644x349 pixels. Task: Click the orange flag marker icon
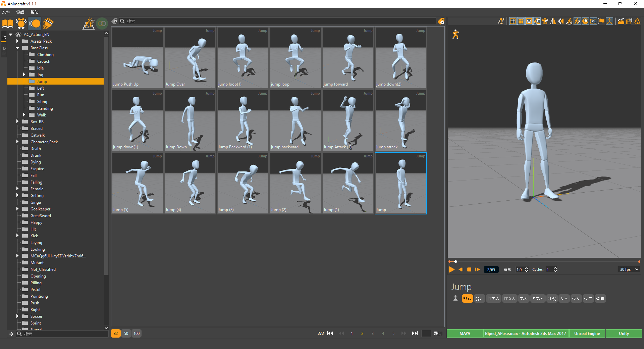[x=601, y=21]
